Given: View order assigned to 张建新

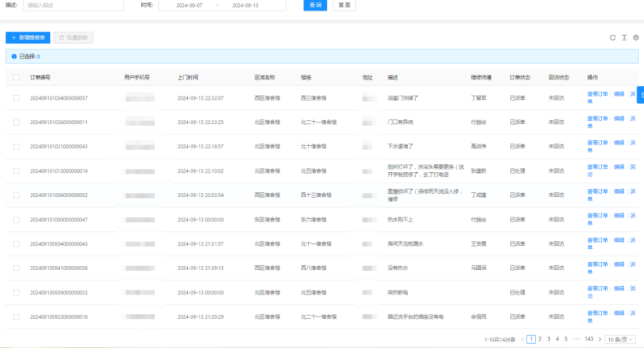Looking at the screenshot, I should point(598,167).
